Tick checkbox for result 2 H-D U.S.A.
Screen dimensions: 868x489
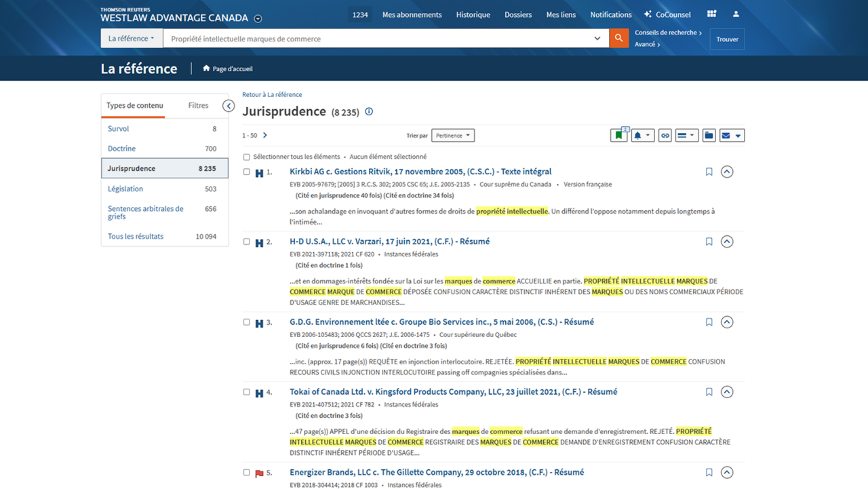(247, 241)
